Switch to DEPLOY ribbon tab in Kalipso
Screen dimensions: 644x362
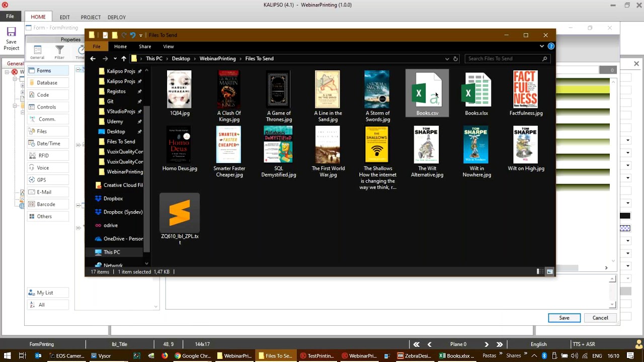(116, 17)
